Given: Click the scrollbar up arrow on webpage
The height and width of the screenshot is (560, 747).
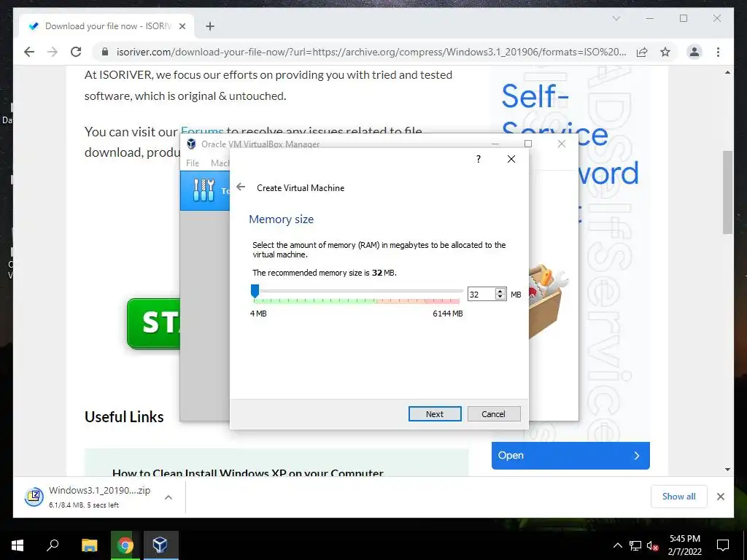Looking at the screenshot, I should click(727, 72).
